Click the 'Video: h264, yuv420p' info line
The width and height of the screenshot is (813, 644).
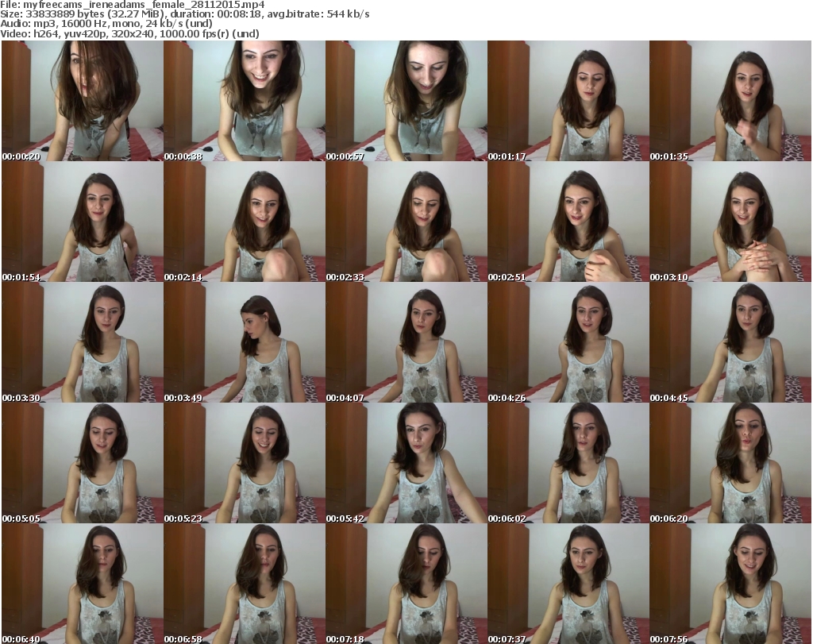129,33
